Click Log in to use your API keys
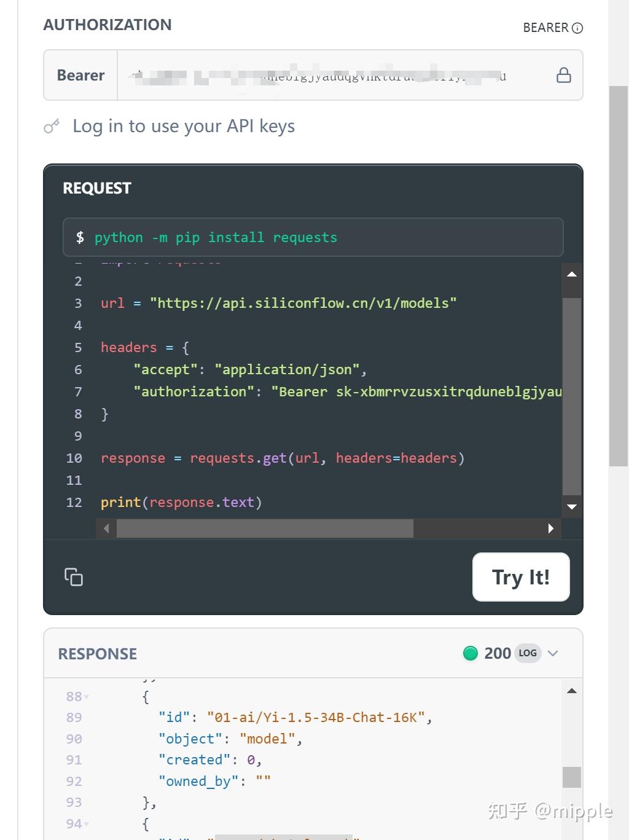This screenshot has height=840, width=629. [x=183, y=125]
